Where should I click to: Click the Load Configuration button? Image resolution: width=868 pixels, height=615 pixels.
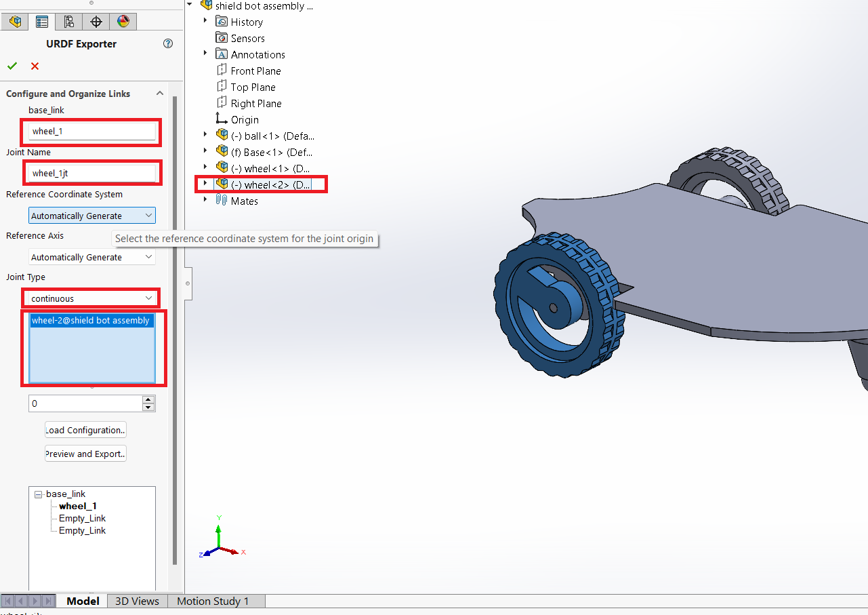coord(85,430)
